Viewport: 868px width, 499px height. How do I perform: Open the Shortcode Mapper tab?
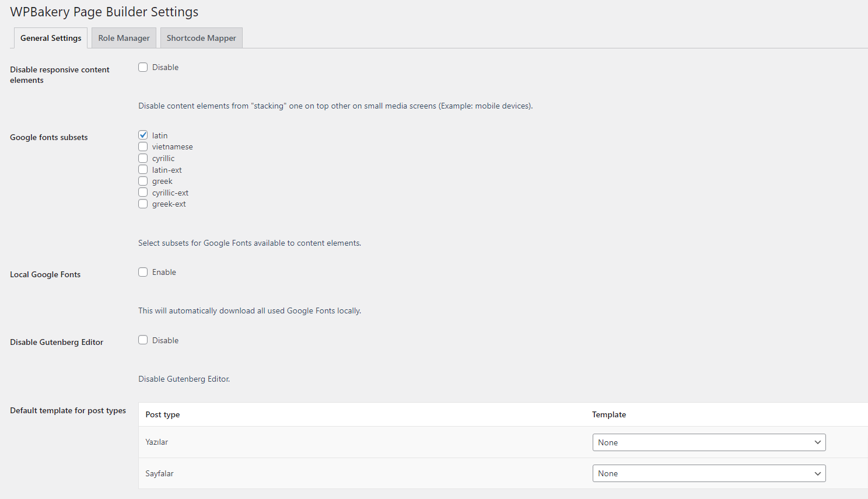click(x=201, y=38)
